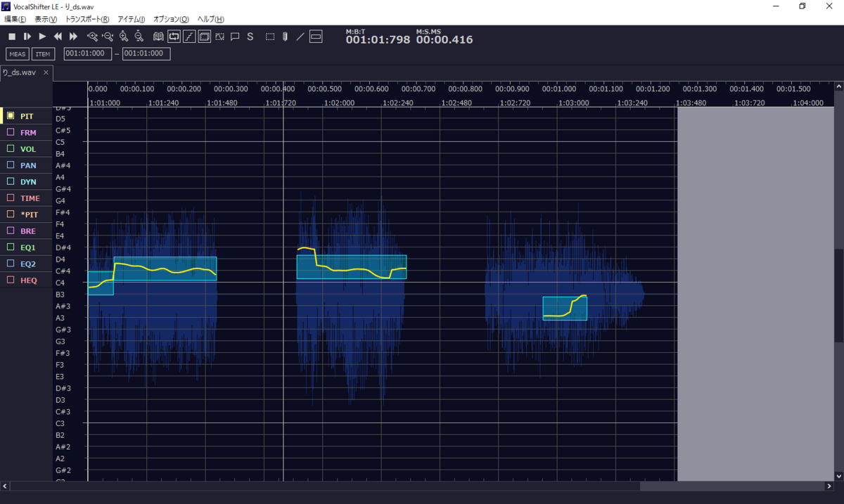Enable the VOL parameter checkbox
This screenshot has height=504, width=844.
point(11,148)
